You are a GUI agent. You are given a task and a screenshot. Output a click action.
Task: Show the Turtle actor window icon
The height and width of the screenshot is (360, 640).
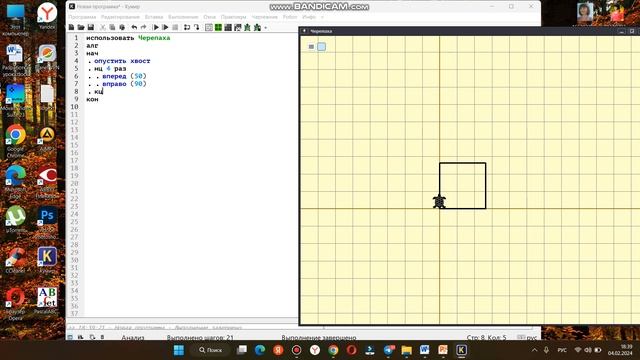click(247, 27)
